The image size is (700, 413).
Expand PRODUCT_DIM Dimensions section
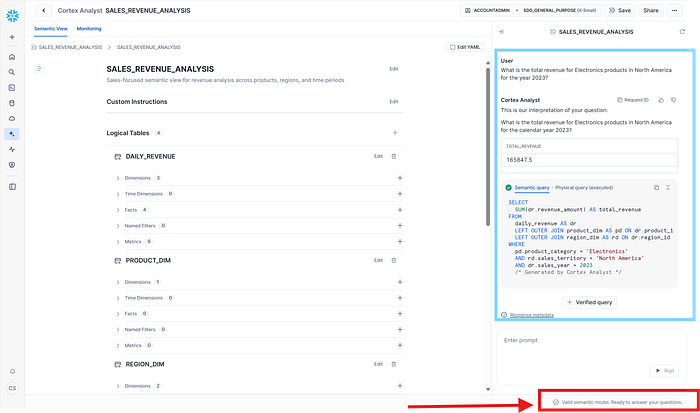[x=118, y=282]
